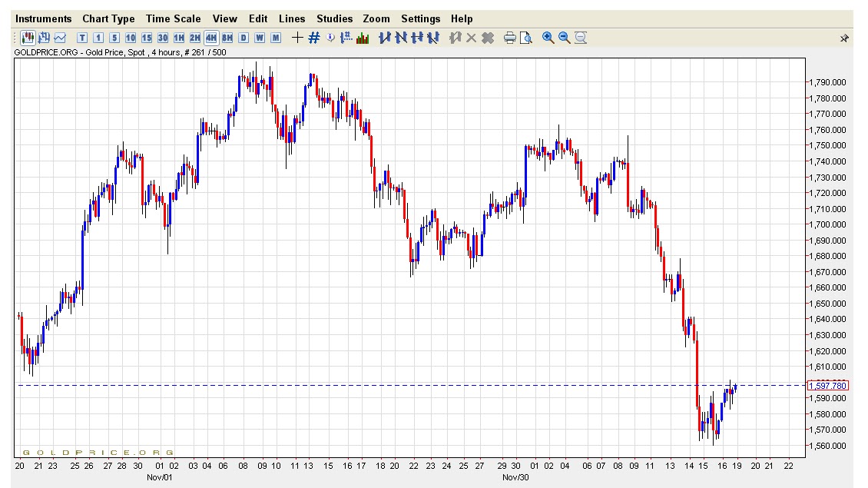Click the delete all lines icon
This screenshot has width=868, height=488.
point(488,38)
